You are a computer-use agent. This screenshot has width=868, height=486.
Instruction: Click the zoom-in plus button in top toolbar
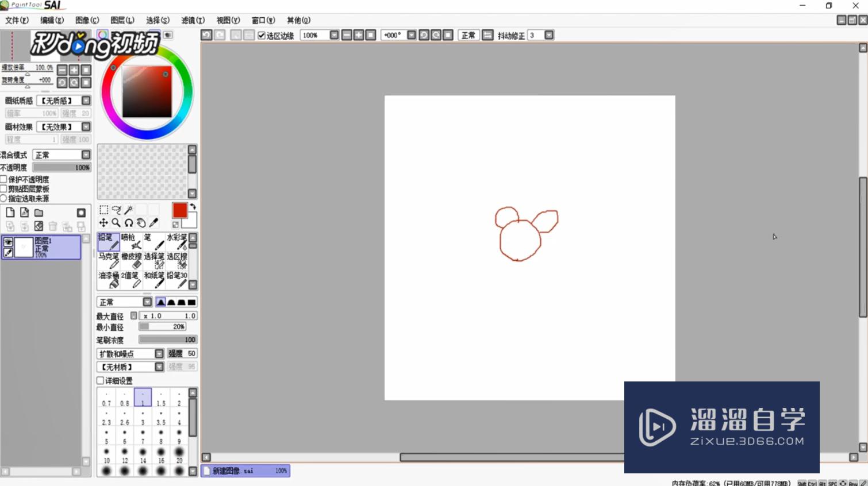(x=359, y=35)
